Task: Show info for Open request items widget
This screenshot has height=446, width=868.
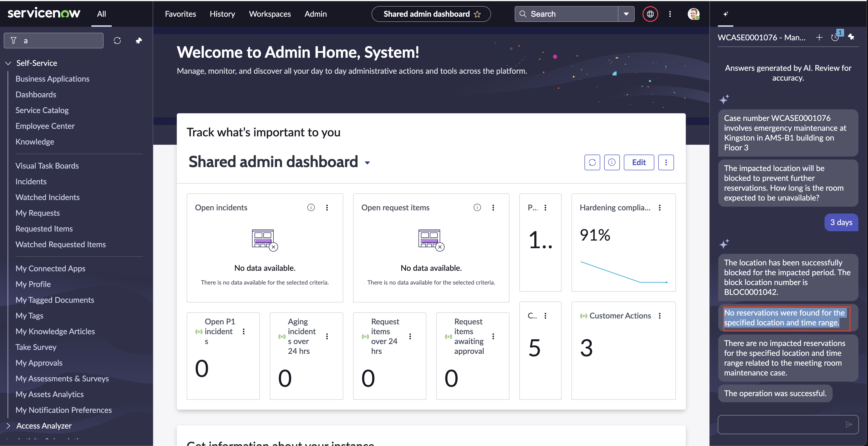Action: pyautogui.click(x=477, y=207)
